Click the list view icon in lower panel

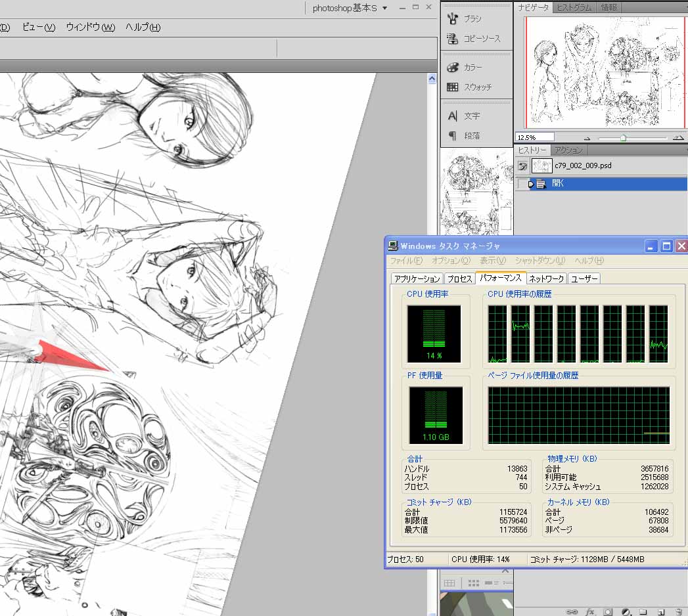point(508,583)
